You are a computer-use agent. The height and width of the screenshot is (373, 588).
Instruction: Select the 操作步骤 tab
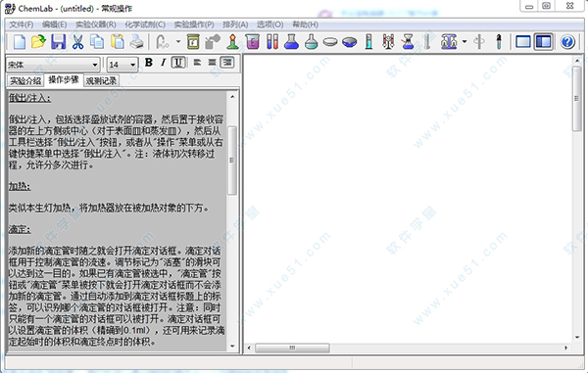pyautogui.click(x=64, y=79)
